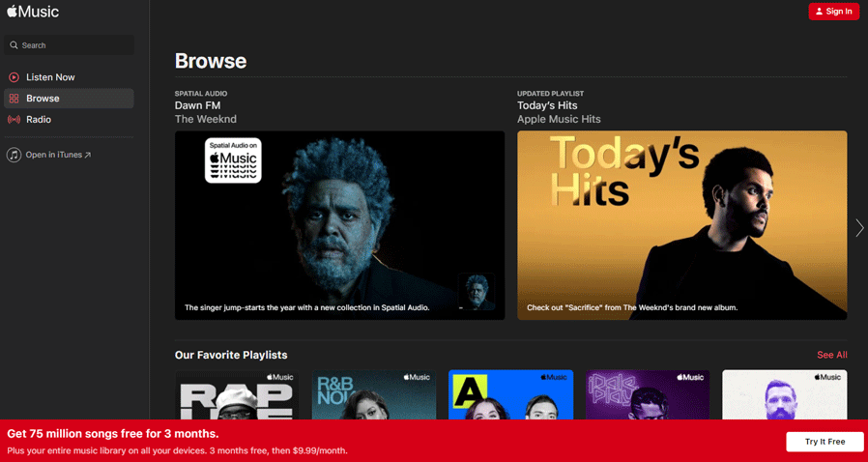The image size is (868, 462).
Task: Click the SPATIAL AUDIO label
Action: click(x=201, y=94)
